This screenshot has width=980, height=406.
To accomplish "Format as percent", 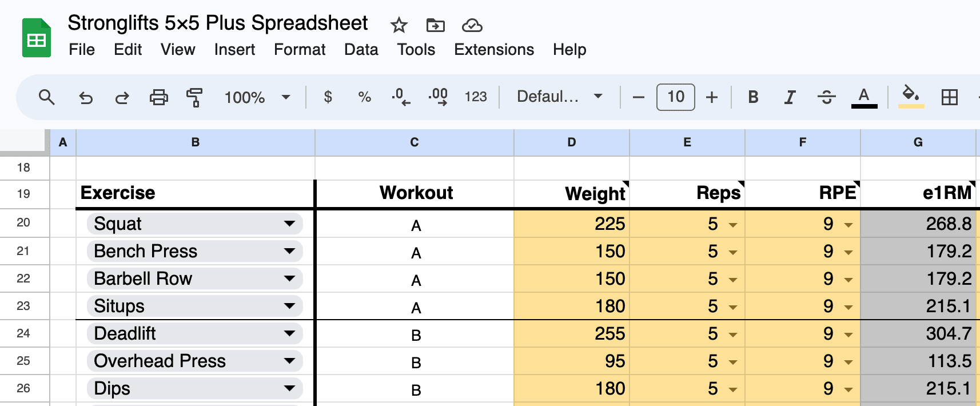I will click(x=364, y=97).
